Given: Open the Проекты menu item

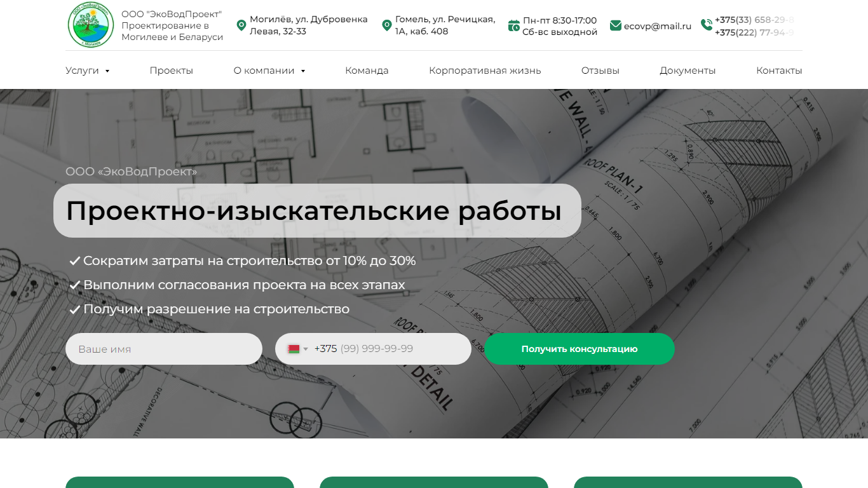Looking at the screenshot, I should point(172,71).
